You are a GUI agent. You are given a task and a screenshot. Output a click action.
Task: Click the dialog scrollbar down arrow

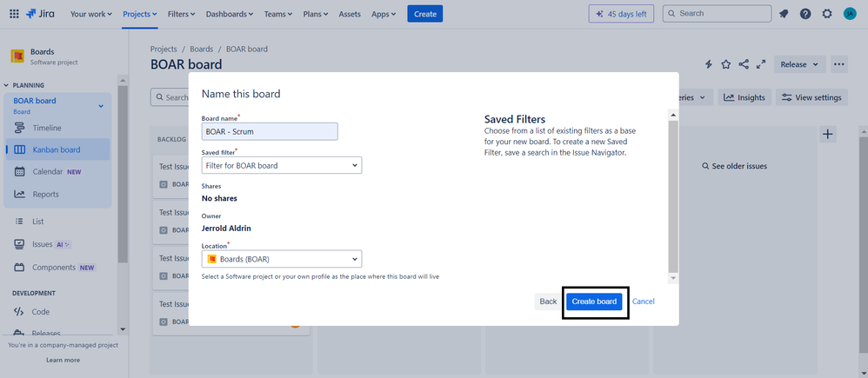(x=673, y=277)
